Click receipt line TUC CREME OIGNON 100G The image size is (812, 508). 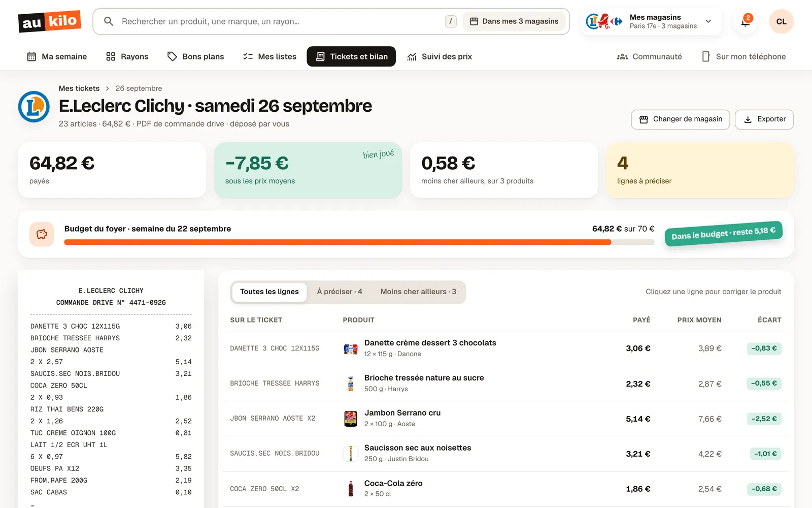pyautogui.click(x=111, y=433)
